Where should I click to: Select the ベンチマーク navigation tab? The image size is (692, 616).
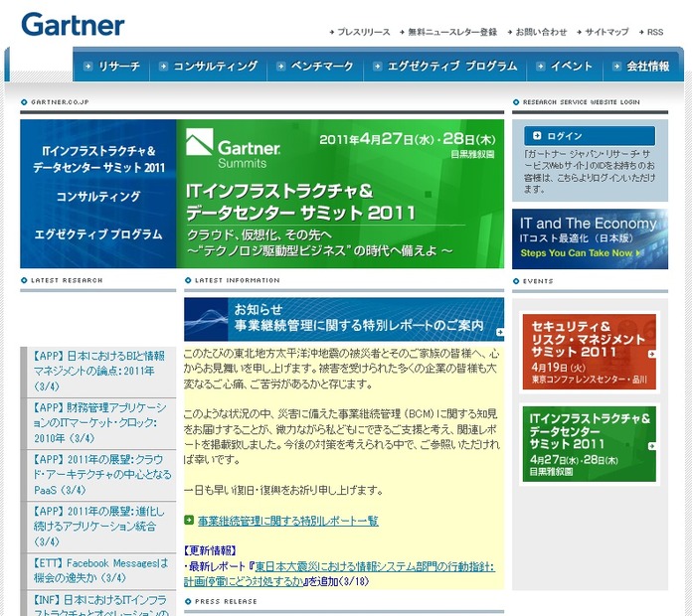point(315,67)
